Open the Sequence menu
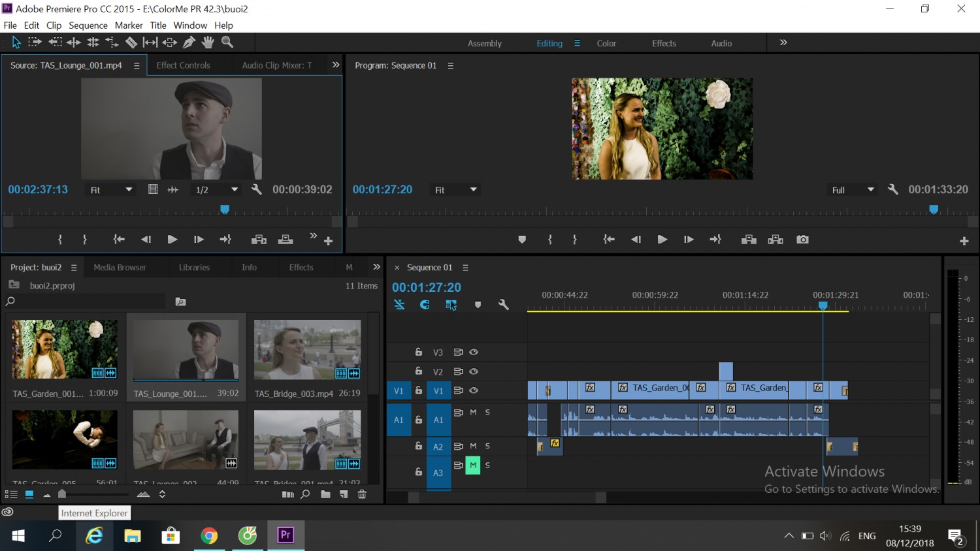 pos(88,25)
